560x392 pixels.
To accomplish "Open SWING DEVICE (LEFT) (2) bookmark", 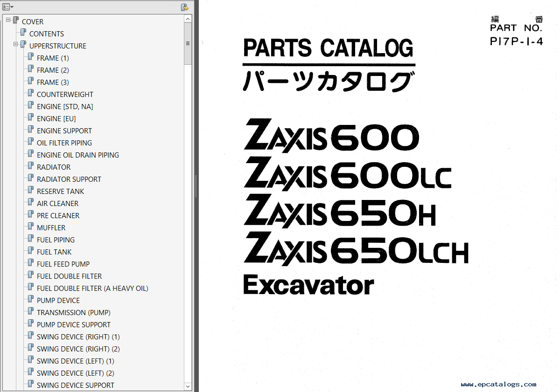I will click(76, 373).
